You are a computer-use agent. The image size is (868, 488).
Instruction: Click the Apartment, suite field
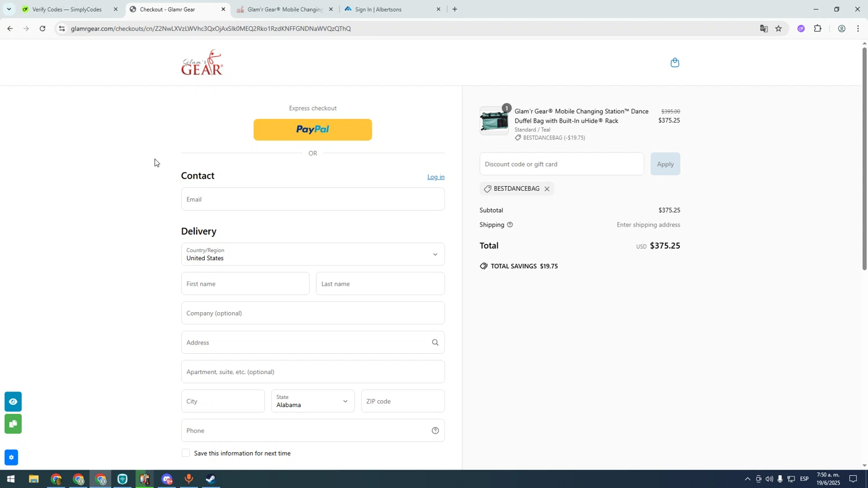coord(313,372)
